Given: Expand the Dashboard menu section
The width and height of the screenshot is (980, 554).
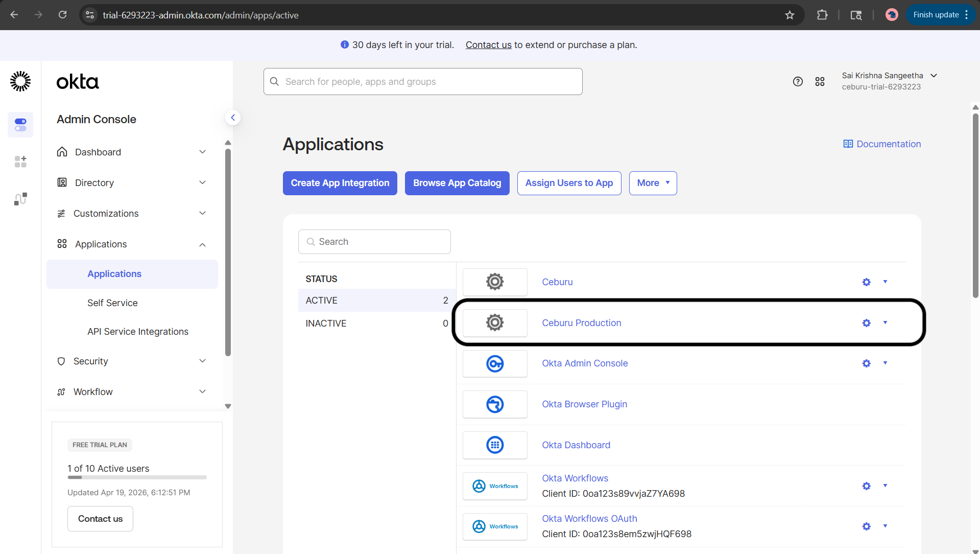Looking at the screenshot, I should 202,152.
